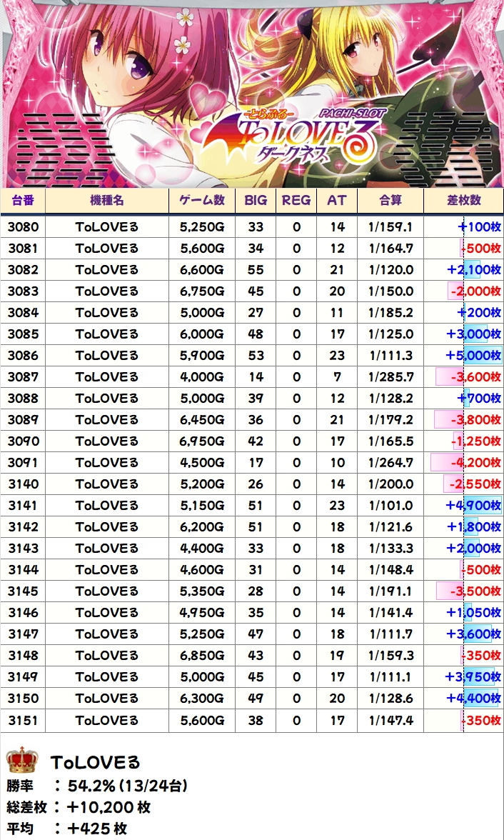504x840 pixels.
Task: Click machine number 3142
Action: point(23,527)
